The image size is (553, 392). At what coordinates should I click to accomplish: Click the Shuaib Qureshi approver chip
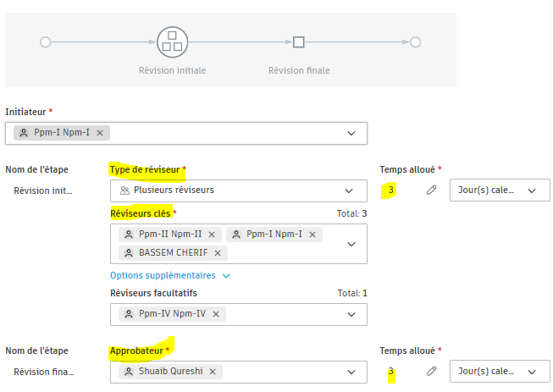[170, 372]
